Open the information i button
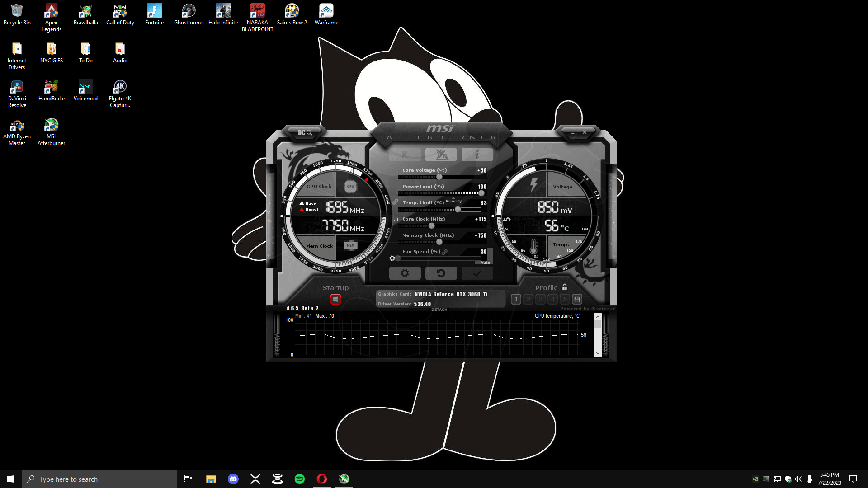The width and height of the screenshot is (868, 488). (x=477, y=155)
